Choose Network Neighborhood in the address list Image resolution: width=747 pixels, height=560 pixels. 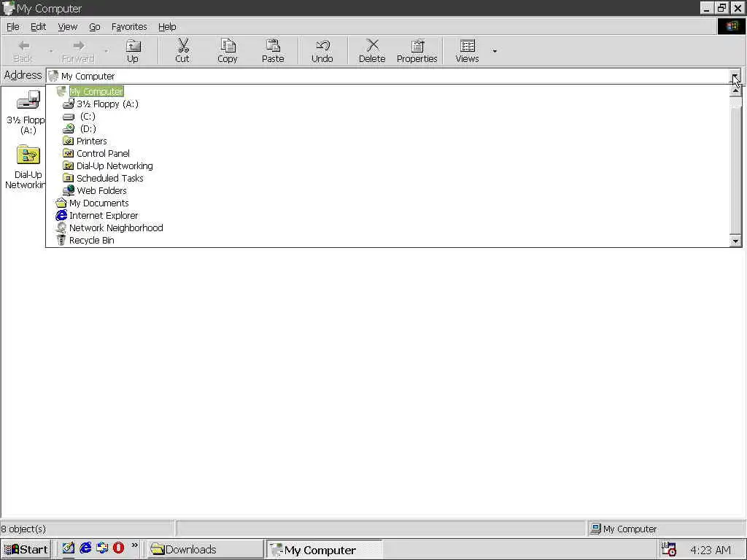tap(116, 227)
